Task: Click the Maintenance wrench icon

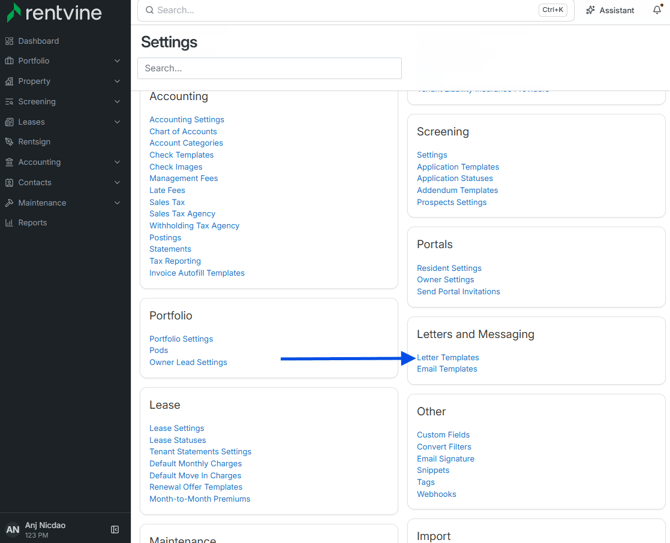Action: pyautogui.click(x=9, y=203)
